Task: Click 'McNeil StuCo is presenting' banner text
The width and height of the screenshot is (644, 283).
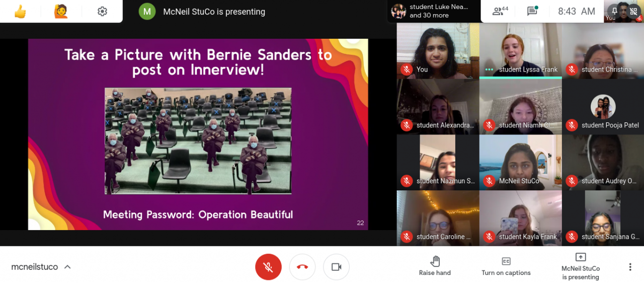Action: pyautogui.click(x=214, y=12)
